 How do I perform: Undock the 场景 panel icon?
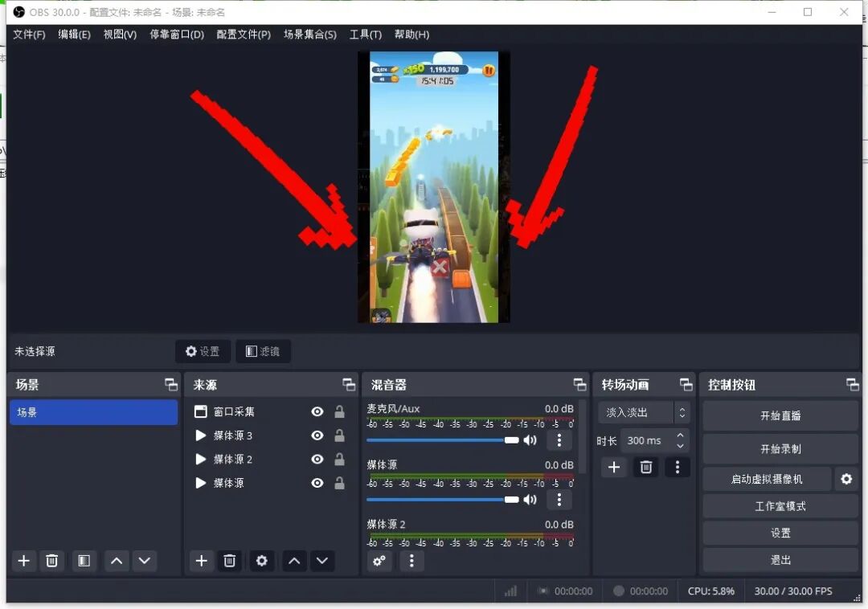point(171,384)
